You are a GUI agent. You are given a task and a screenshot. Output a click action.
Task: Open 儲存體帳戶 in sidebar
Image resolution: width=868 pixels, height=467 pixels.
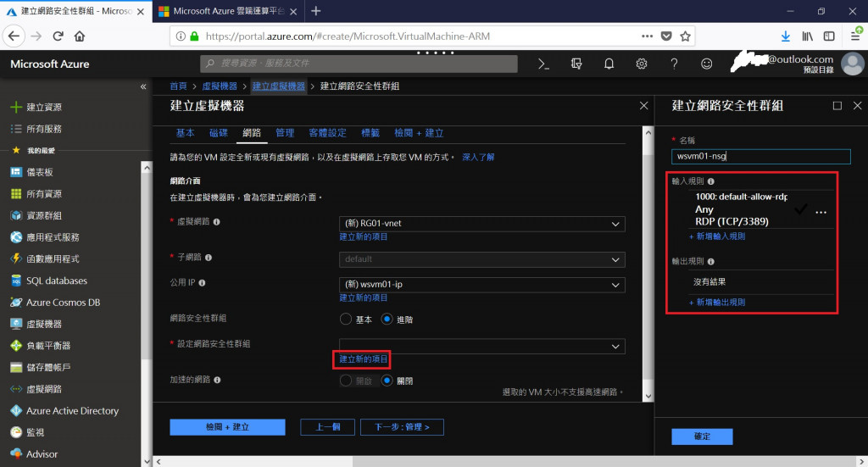[x=48, y=367]
